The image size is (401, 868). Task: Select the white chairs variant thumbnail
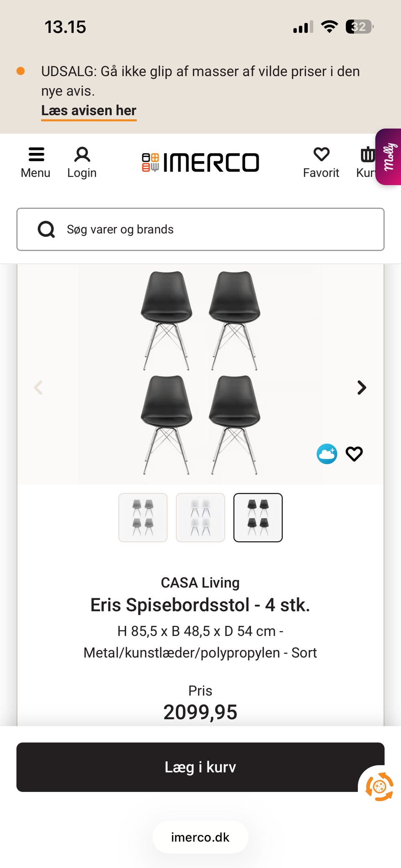click(x=200, y=518)
